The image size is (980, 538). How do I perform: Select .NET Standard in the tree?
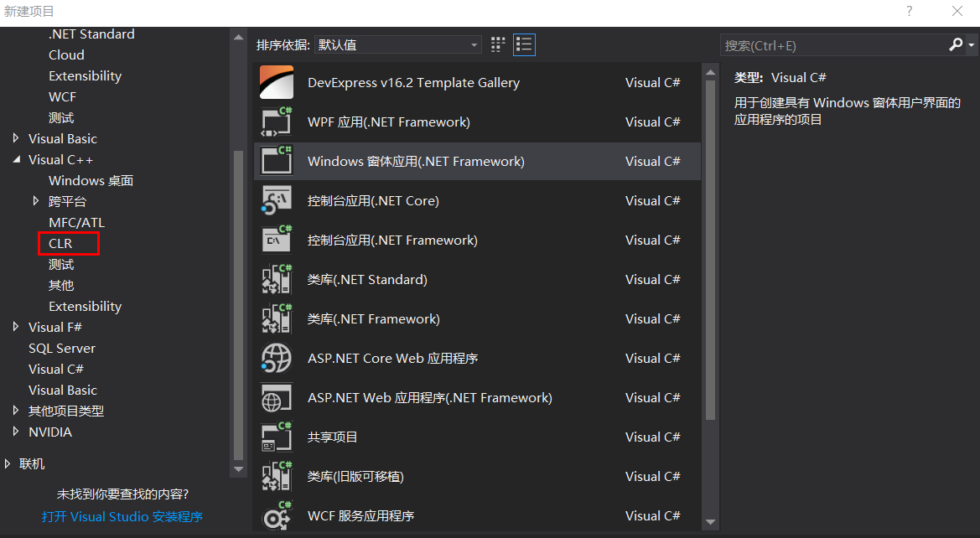(91, 34)
